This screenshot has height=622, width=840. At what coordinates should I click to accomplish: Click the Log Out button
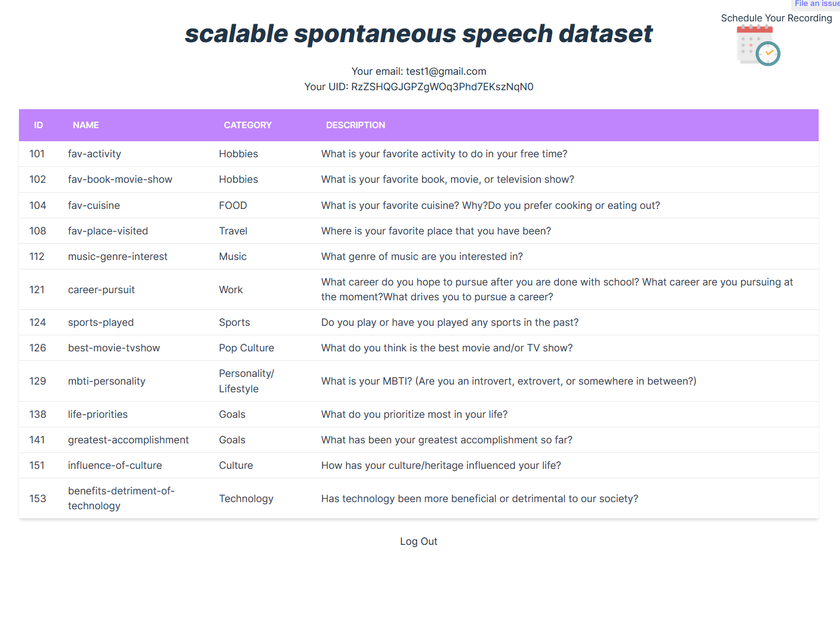click(418, 541)
